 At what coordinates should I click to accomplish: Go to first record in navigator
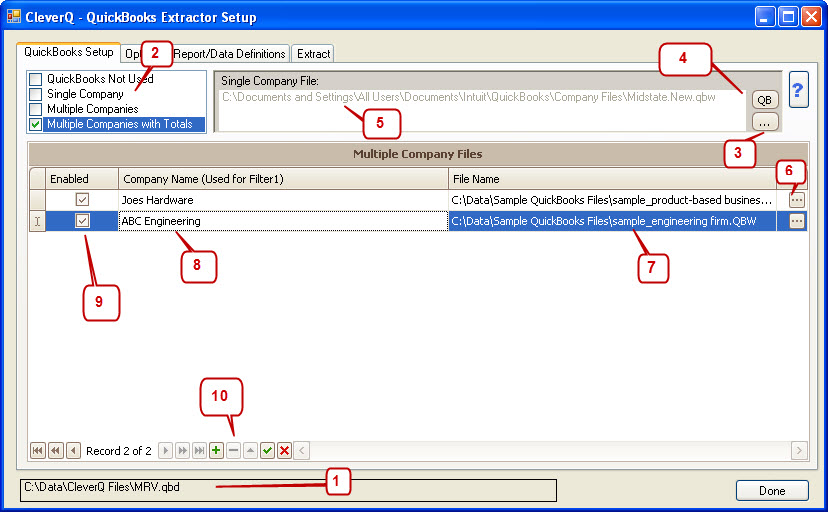[38, 451]
